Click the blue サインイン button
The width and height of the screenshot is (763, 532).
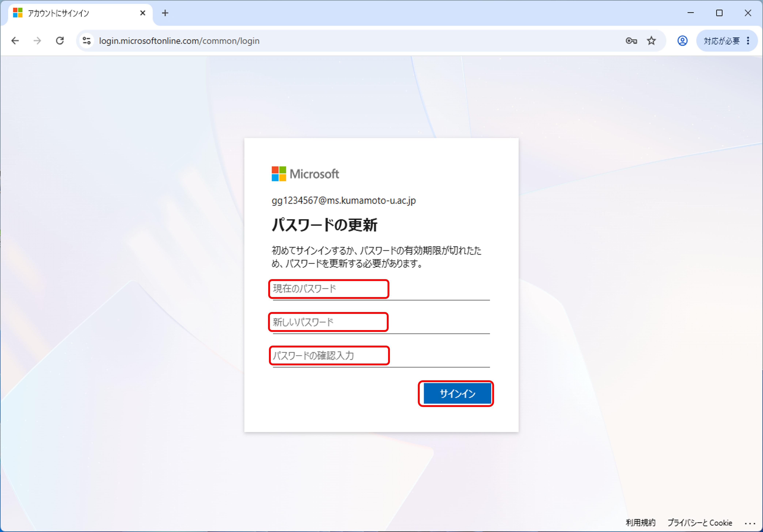point(457,393)
